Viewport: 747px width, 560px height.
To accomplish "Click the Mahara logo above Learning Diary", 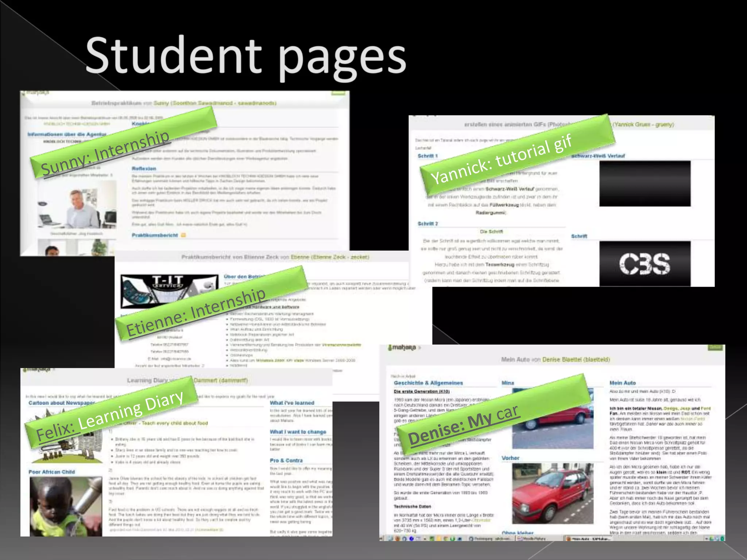I will 36,370.
